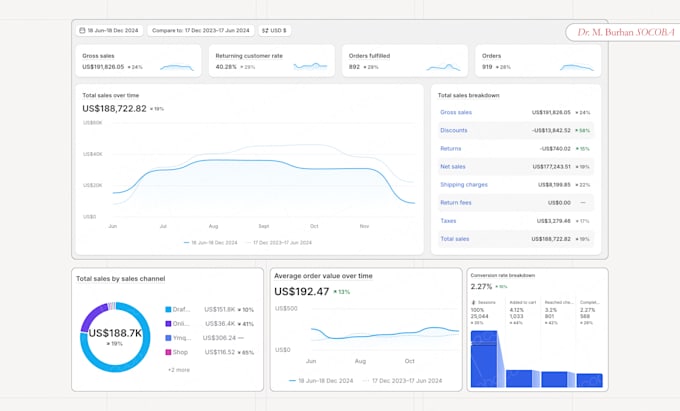Open the Gross sales summary card

pyautogui.click(x=138, y=61)
